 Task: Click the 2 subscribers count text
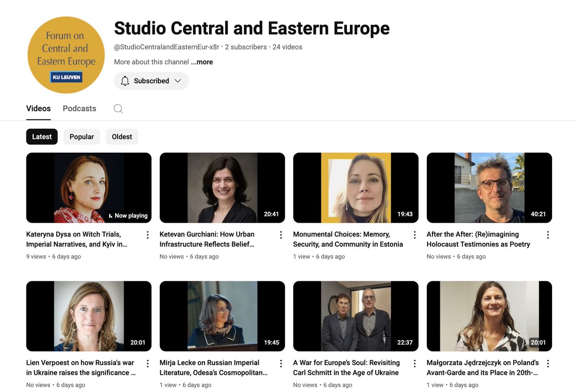pos(246,47)
